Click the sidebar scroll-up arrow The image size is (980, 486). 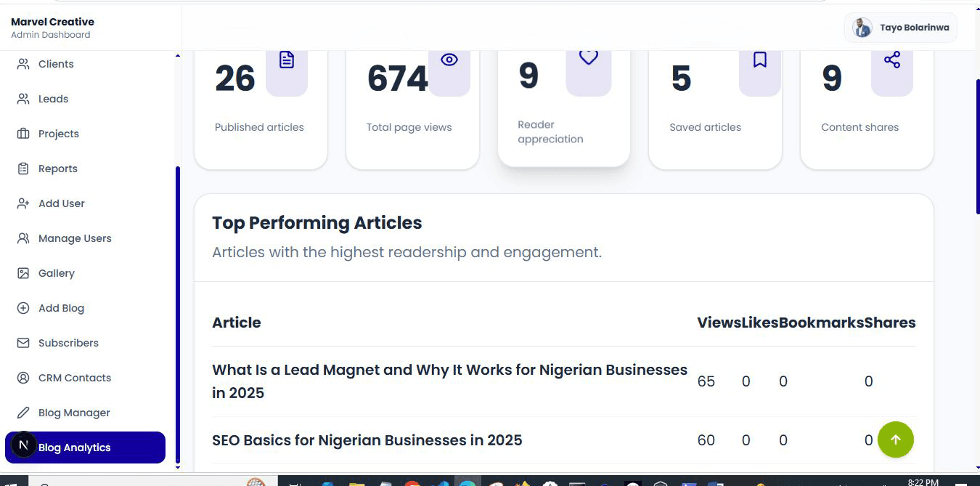[178, 56]
